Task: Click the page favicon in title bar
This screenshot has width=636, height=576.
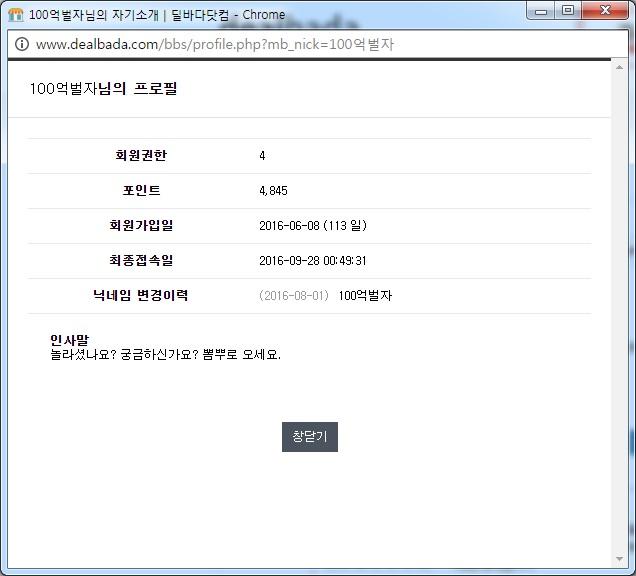Action: tap(15, 15)
